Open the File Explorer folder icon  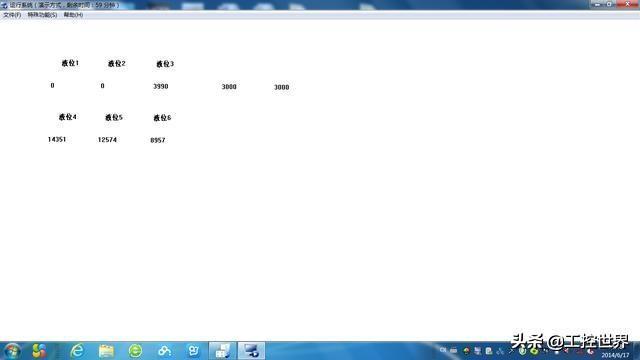coord(106,351)
